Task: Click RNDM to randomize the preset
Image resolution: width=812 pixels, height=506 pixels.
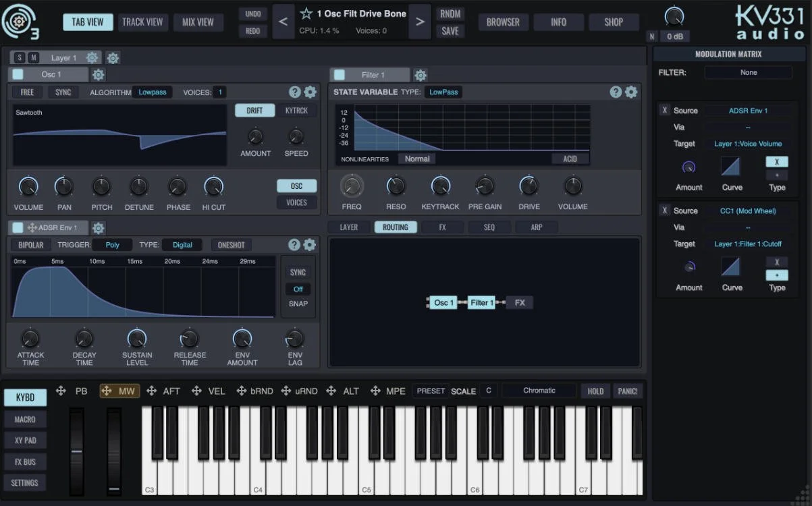Action: [x=450, y=13]
